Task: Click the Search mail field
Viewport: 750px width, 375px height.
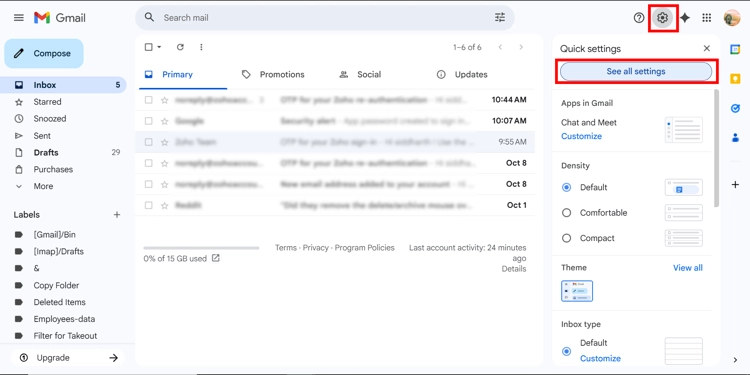Action: click(x=325, y=18)
